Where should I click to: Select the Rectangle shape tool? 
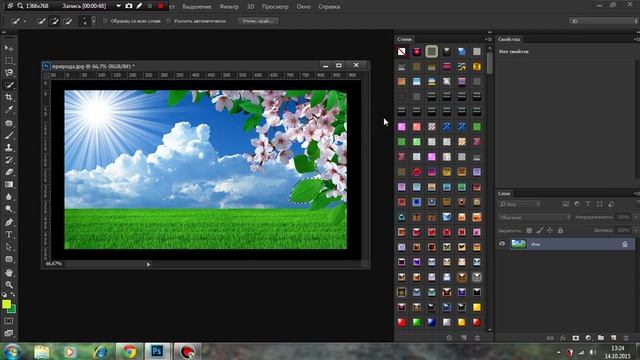coord(9,259)
